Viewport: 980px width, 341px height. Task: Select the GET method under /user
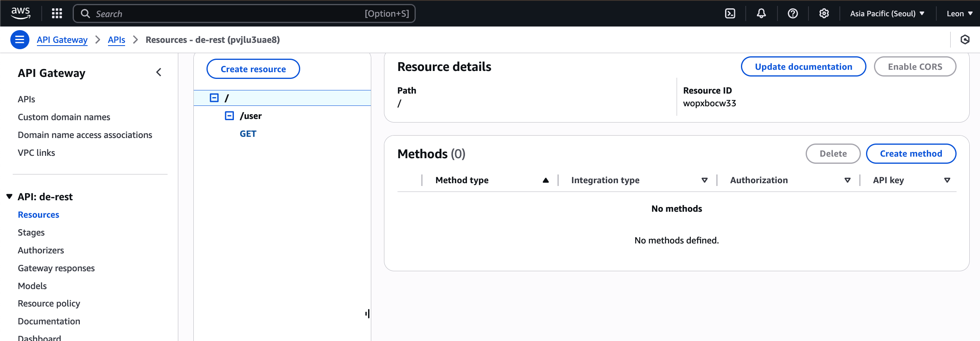click(x=248, y=134)
